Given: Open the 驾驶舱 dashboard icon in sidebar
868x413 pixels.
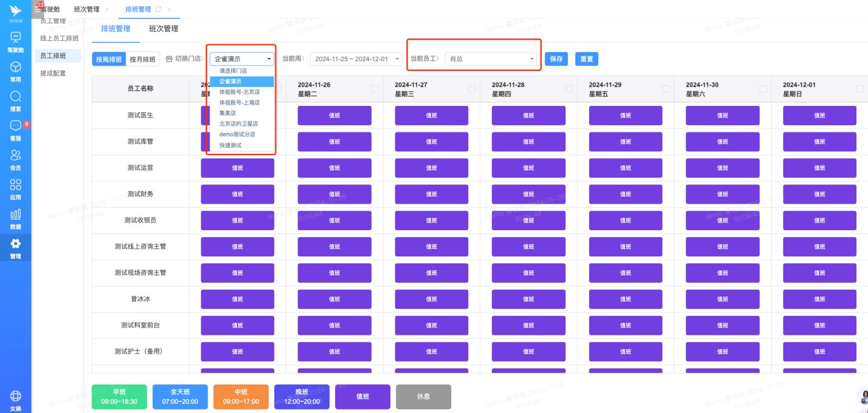Looking at the screenshot, I should click(16, 38).
